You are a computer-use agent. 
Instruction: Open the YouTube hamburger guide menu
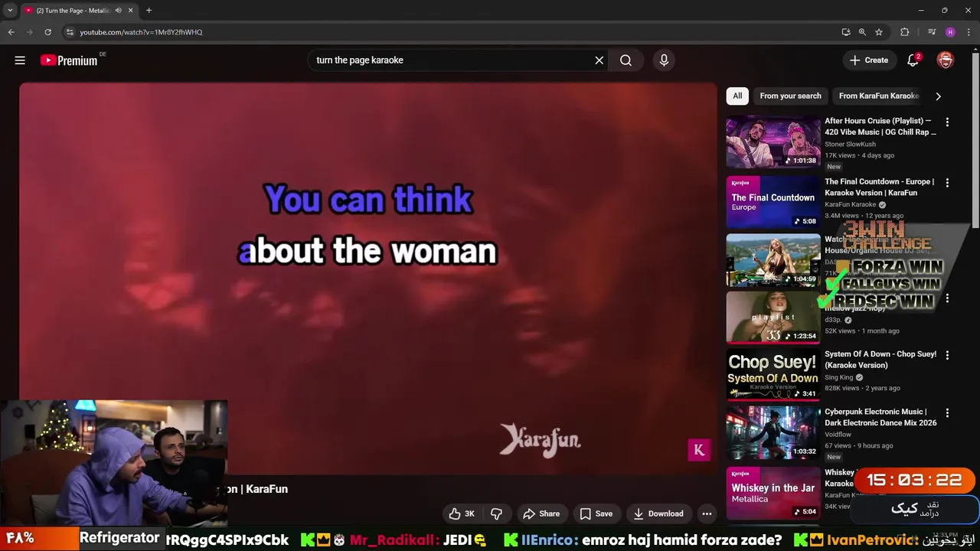[20, 60]
